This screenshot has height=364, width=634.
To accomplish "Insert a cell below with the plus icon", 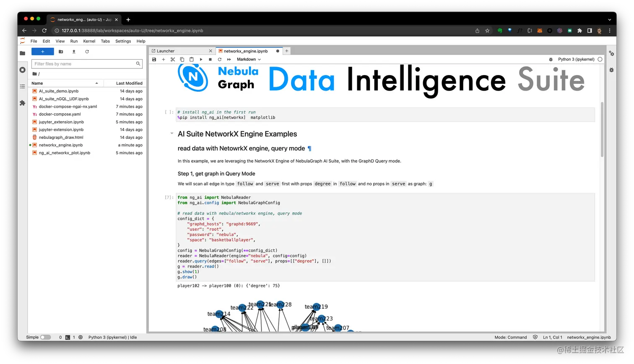I will click(x=164, y=60).
